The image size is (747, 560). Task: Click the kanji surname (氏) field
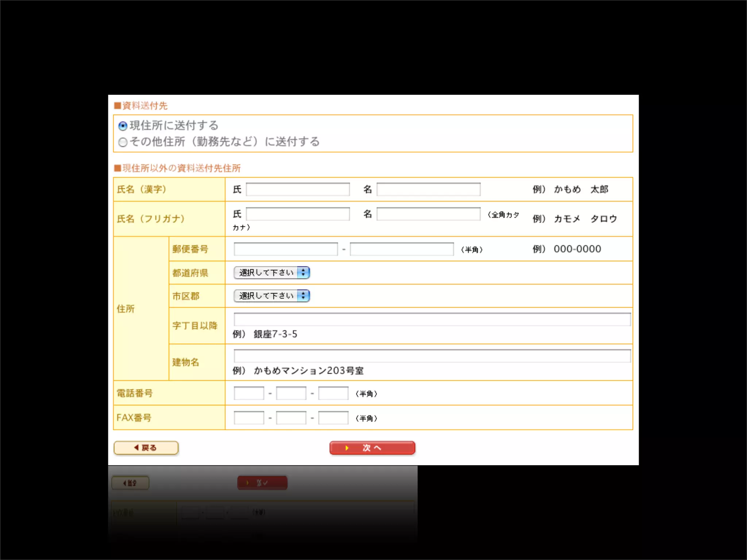(x=298, y=190)
